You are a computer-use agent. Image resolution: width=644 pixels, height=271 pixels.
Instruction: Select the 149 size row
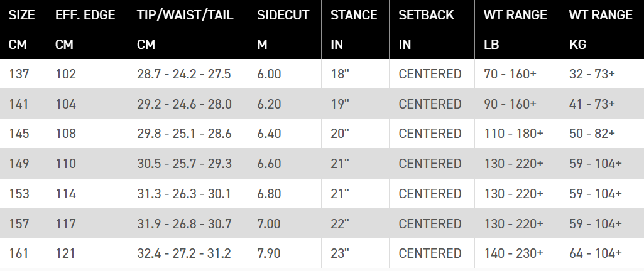(322, 164)
